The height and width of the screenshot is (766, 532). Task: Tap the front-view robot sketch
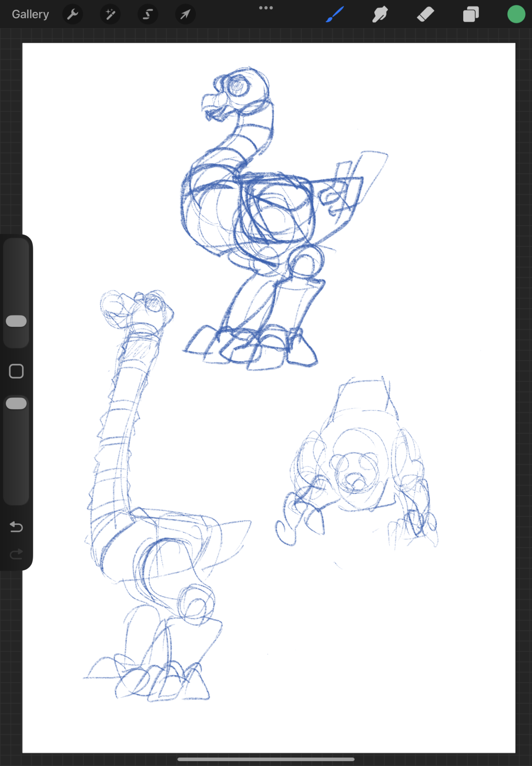pos(357,464)
